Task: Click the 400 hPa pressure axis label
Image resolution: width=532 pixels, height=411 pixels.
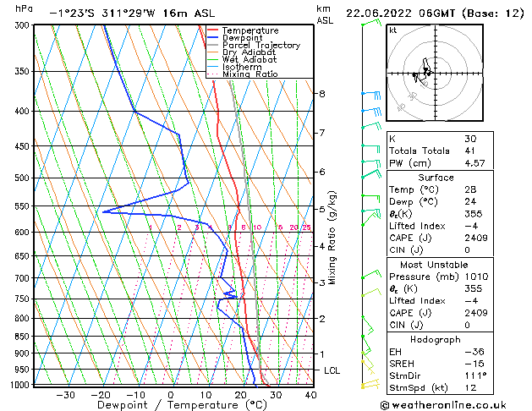Action: [x=24, y=112]
